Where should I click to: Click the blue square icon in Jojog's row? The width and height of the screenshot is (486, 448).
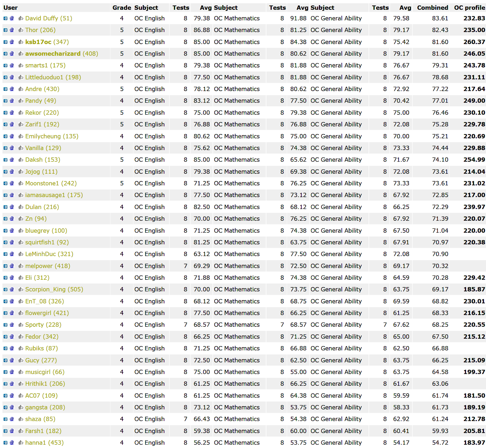(x=5, y=172)
